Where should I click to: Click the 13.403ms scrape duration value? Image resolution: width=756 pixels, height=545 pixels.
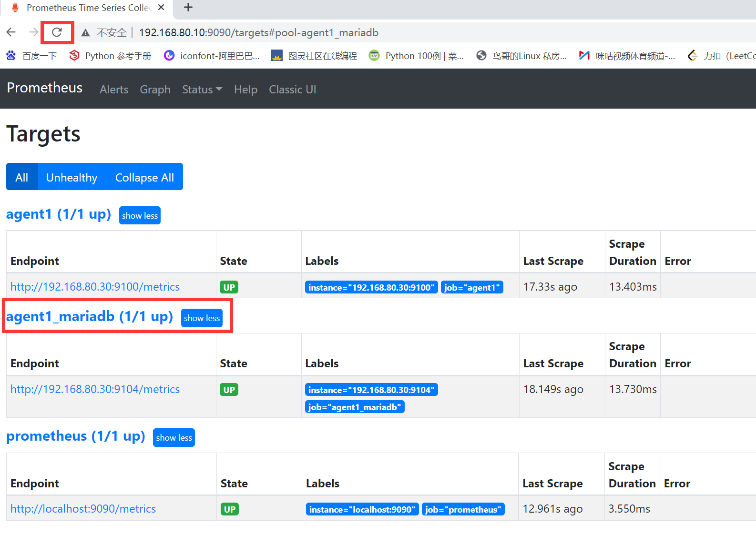point(633,287)
